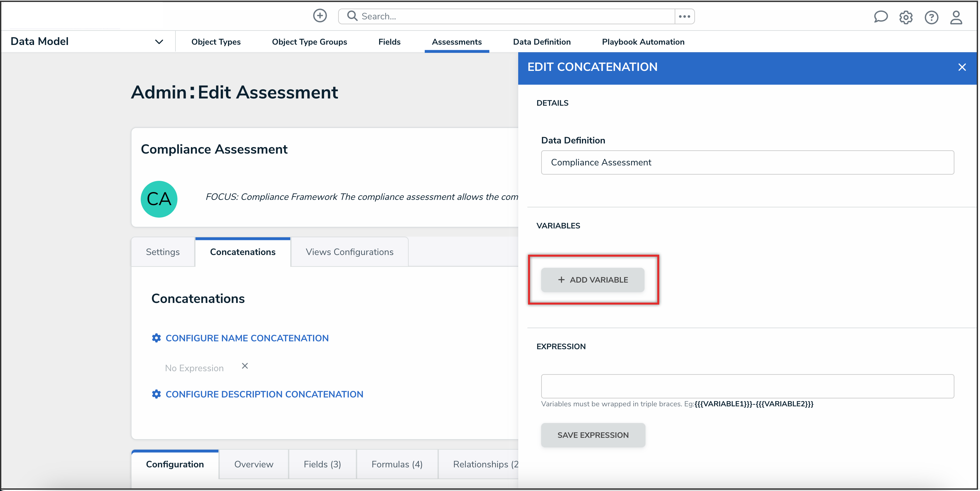Open the admin settings gear icon
This screenshot has width=980, height=491.
click(906, 17)
